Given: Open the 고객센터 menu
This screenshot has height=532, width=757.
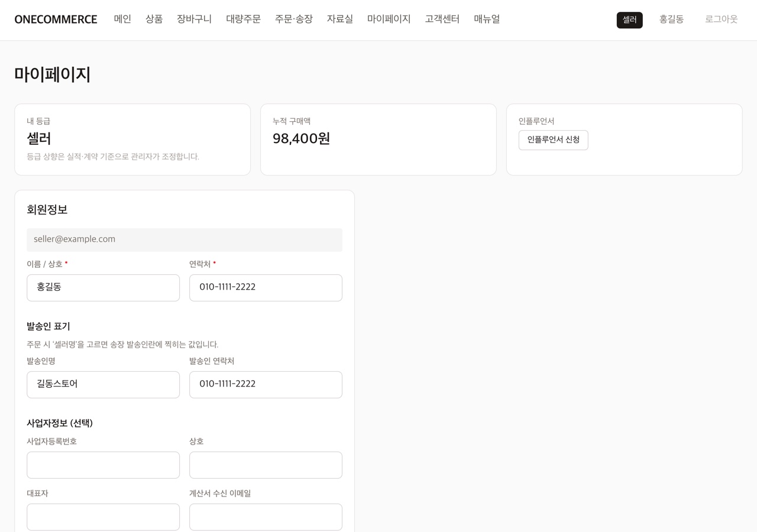Looking at the screenshot, I should pos(442,19).
